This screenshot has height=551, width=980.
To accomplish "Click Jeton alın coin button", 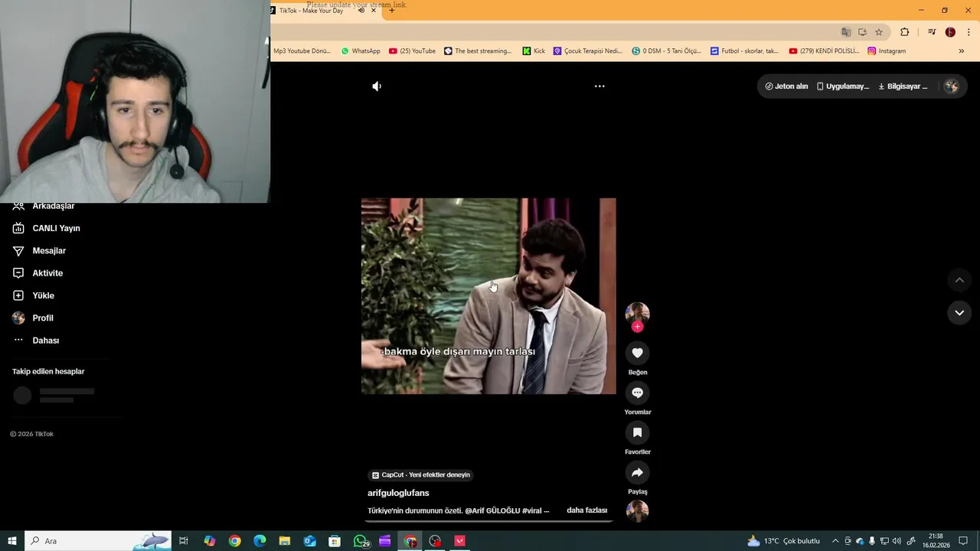I will [x=786, y=86].
